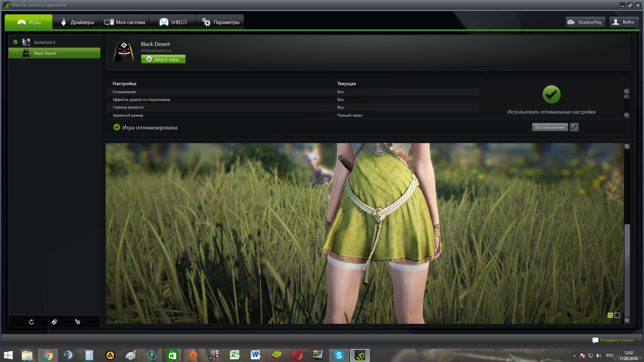Open the Windows Start menu
Image resolution: width=644 pixels, height=362 pixels.
(8, 355)
